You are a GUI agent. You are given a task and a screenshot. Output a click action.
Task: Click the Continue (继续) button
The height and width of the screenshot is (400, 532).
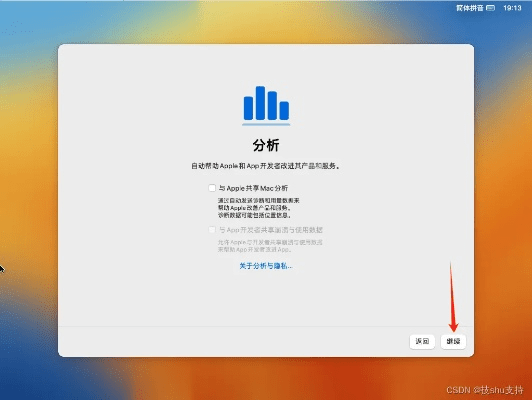tap(453, 341)
